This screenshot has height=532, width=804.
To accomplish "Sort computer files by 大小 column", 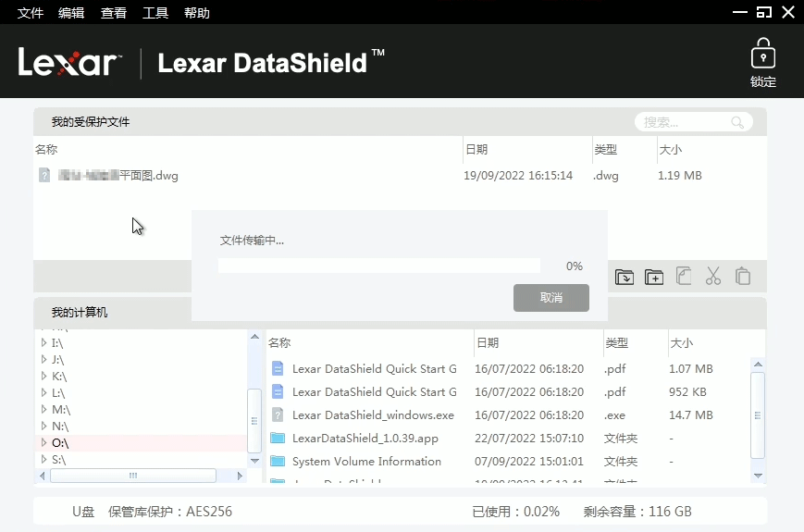I will click(682, 342).
